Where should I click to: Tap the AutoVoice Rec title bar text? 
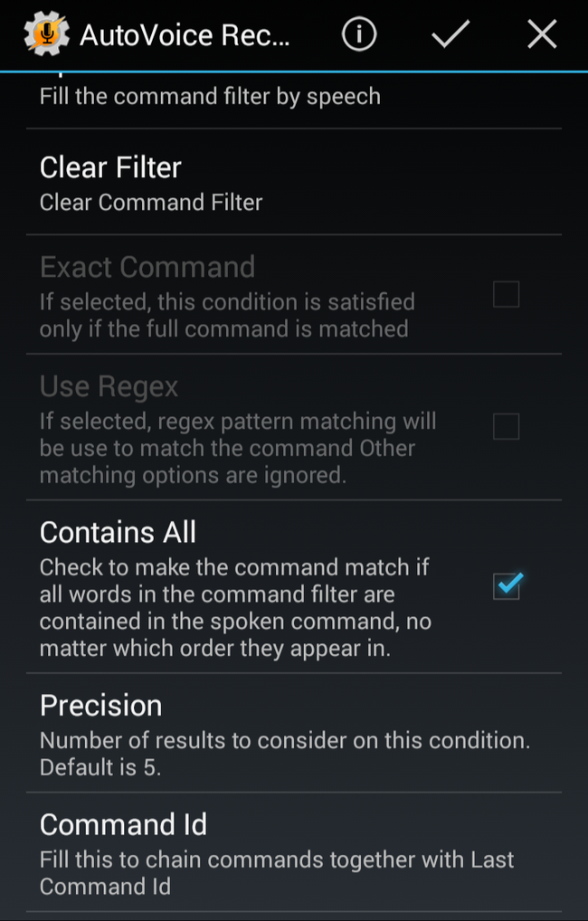(181, 33)
